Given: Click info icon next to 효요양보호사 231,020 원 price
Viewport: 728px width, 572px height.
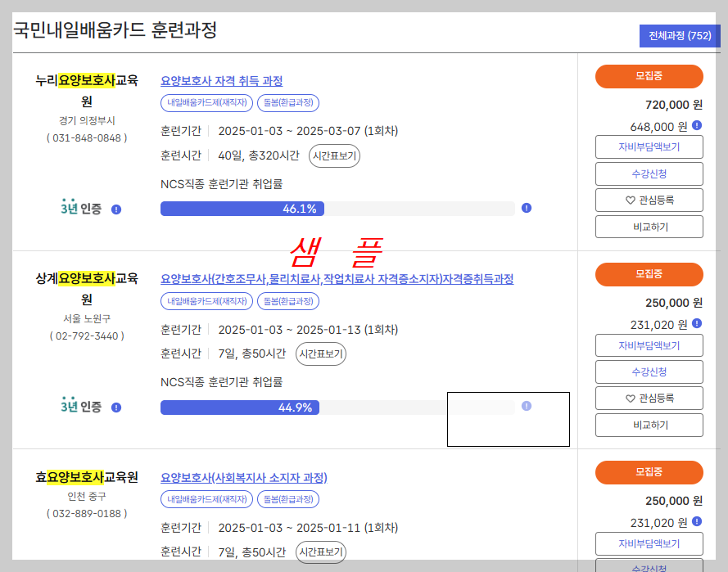Looking at the screenshot, I should click(697, 521).
